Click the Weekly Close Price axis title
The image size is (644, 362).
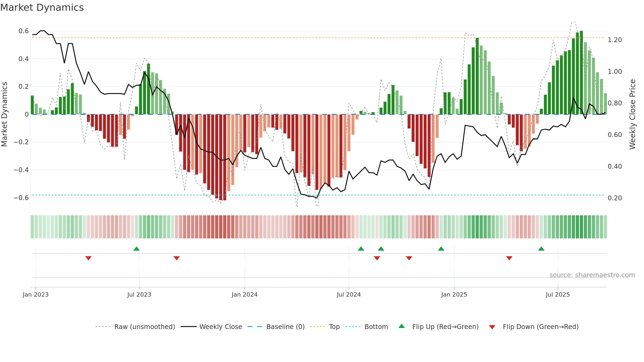click(x=632, y=114)
